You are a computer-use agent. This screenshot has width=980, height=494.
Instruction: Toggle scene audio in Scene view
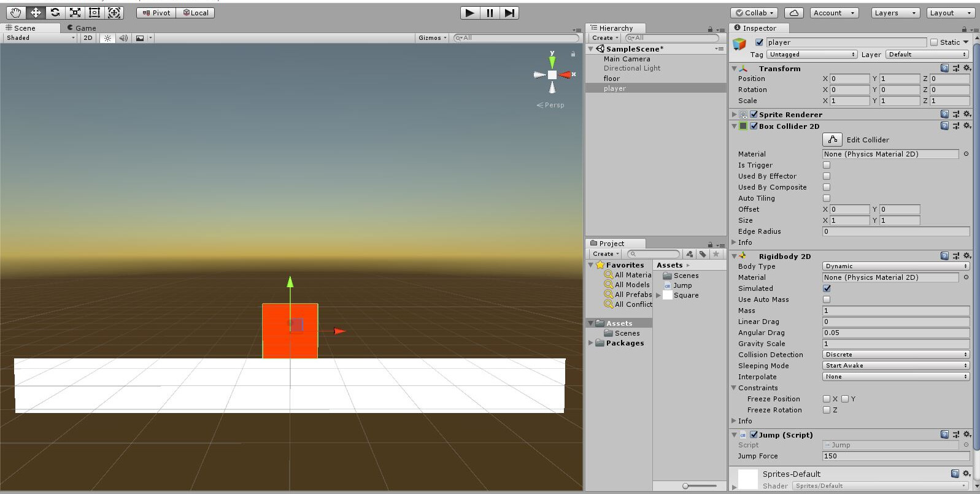coord(123,38)
